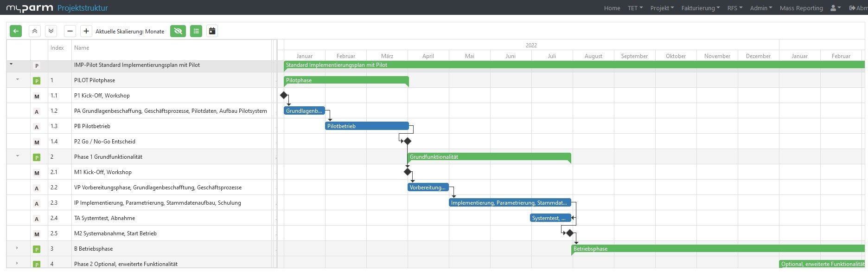Zoom in timeline with plus button
Screen dimensions: 868x272
coord(86,31)
